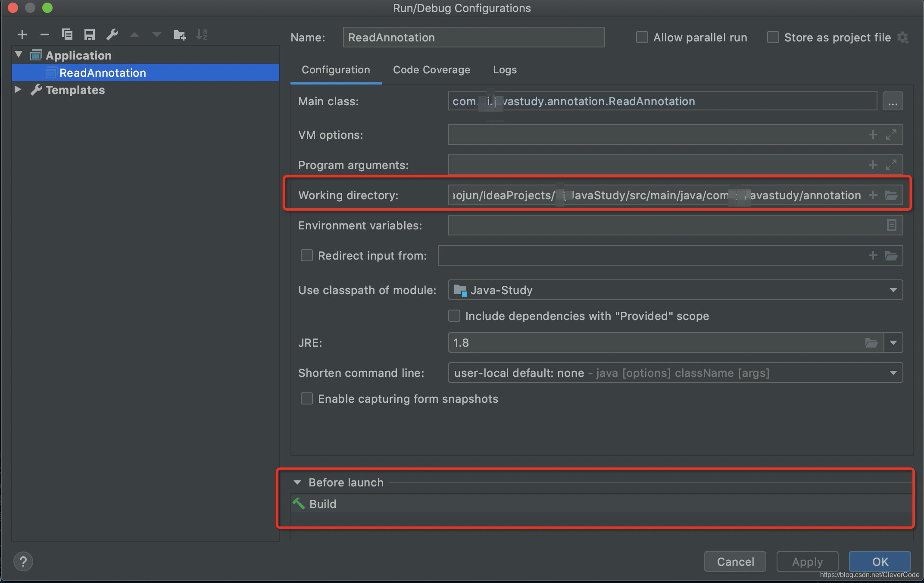Enable Allow parallel run checkbox
Viewport: 924px width, 583px height.
pos(642,38)
